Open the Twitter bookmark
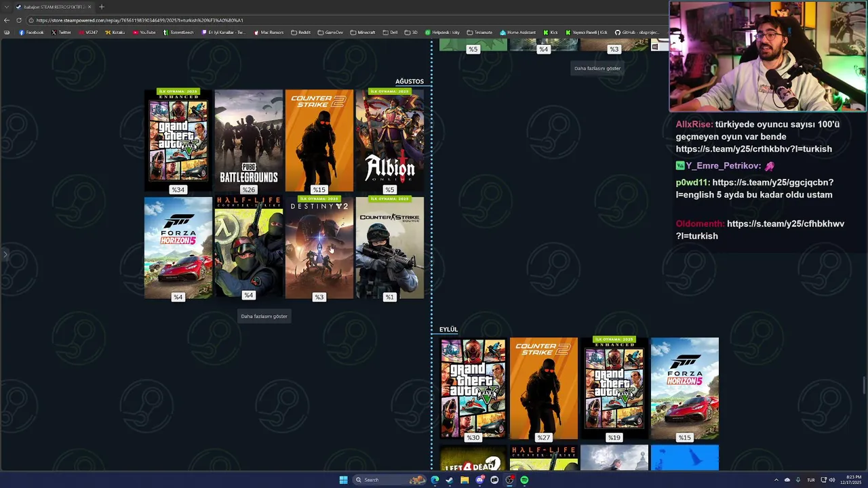The height and width of the screenshot is (488, 868). pos(61,33)
